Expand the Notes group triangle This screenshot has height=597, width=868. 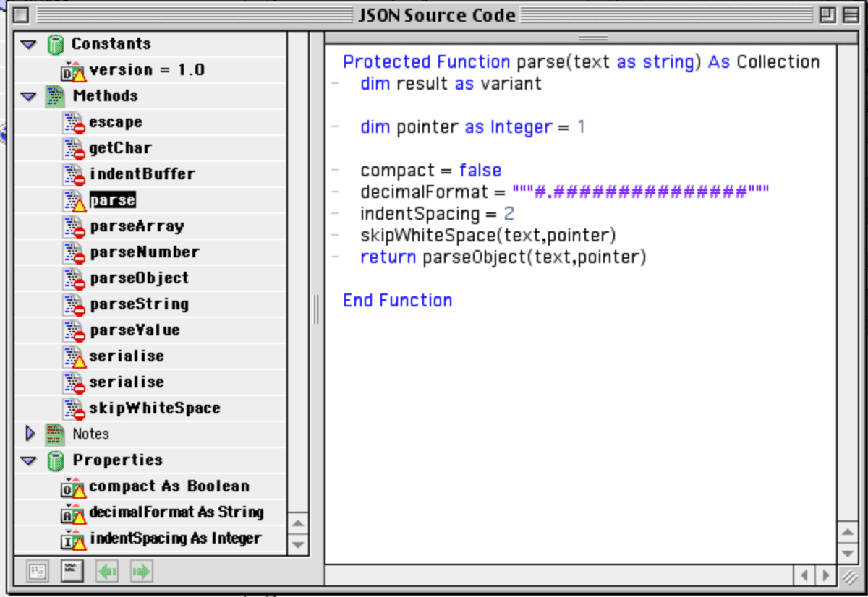point(30,434)
